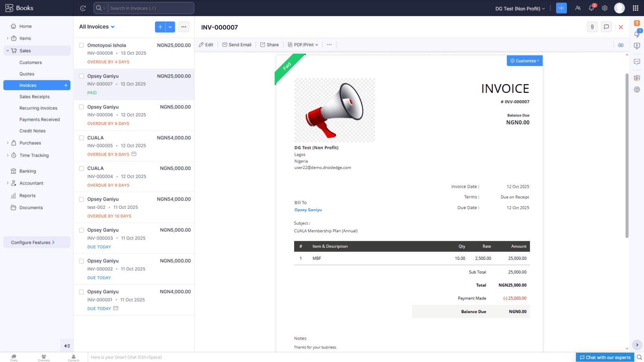Click the attachment paperclip icon

592,27
